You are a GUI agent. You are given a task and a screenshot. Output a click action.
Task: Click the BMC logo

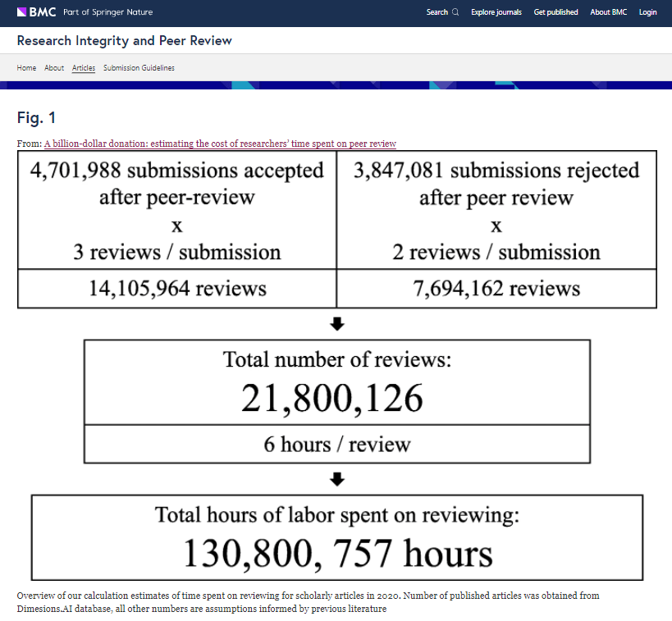click(x=36, y=12)
